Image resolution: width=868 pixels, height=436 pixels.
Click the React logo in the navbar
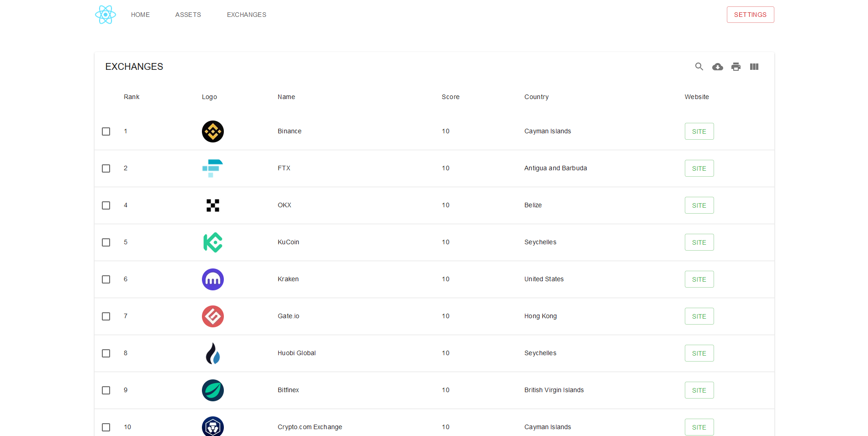coord(105,14)
